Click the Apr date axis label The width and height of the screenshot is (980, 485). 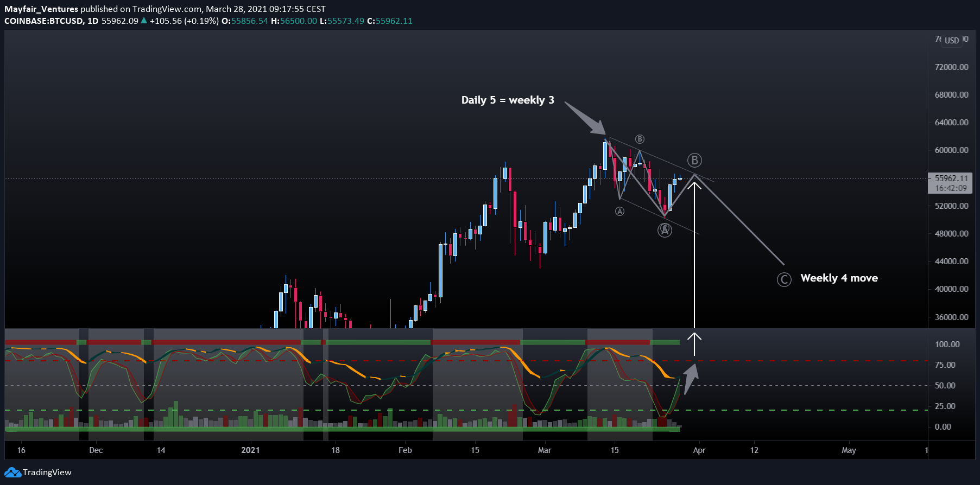[x=699, y=450]
